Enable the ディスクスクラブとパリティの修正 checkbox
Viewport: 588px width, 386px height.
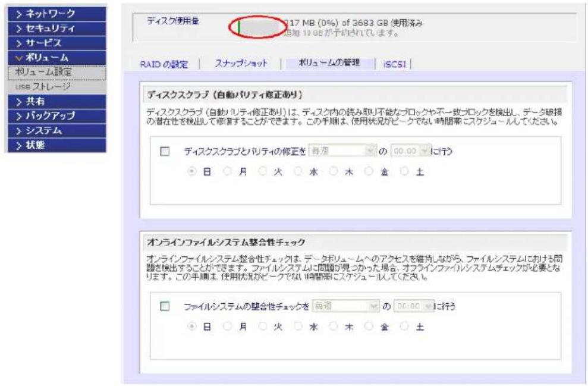point(165,151)
